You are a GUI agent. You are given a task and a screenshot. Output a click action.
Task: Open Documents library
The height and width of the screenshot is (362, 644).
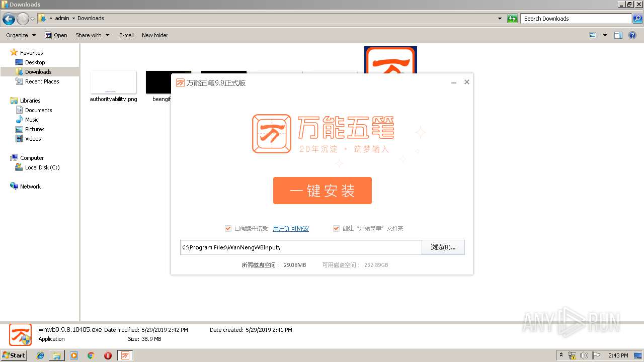(38, 110)
